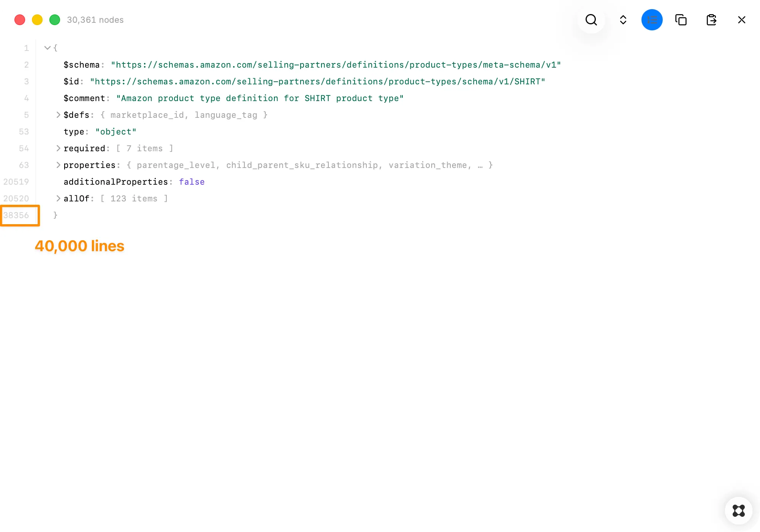760x532 pixels.
Task: Click the "30,361 nodes" label
Action: pos(95,20)
